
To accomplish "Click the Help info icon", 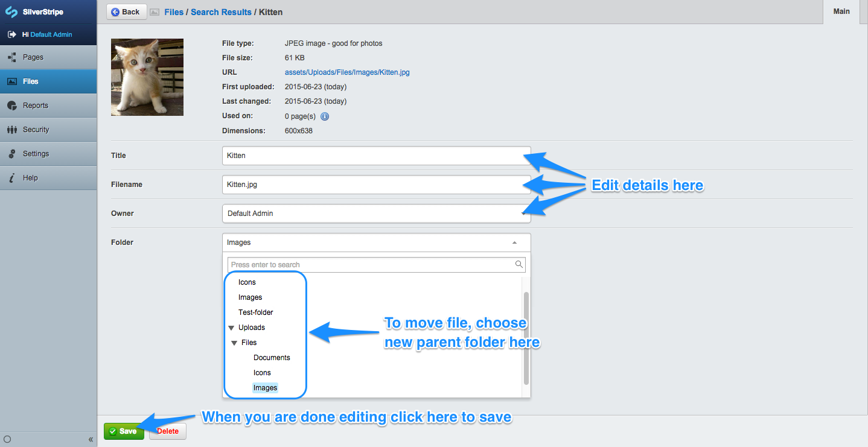I will pos(11,178).
